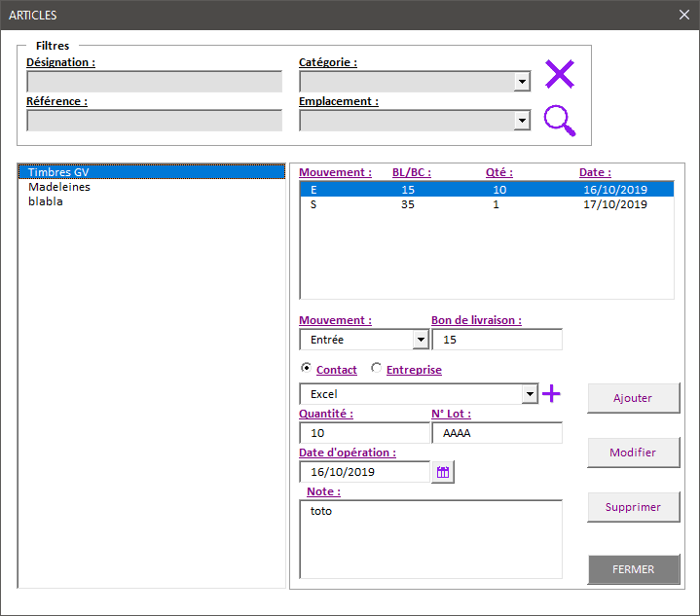Select the Contact radio button
This screenshot has width=700, height=616.
pos(307,369)
